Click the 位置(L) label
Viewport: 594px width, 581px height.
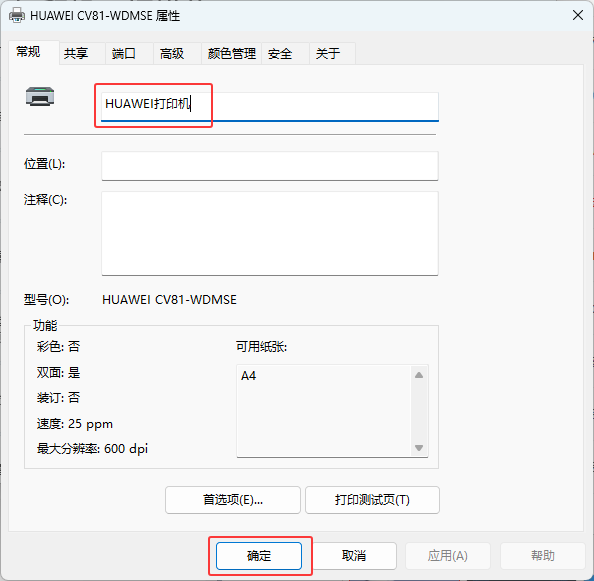[44, 164]
